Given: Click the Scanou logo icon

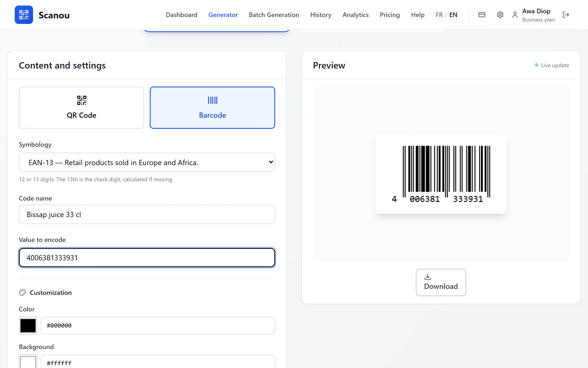Looking at the screenshot, I should (24, 14).
